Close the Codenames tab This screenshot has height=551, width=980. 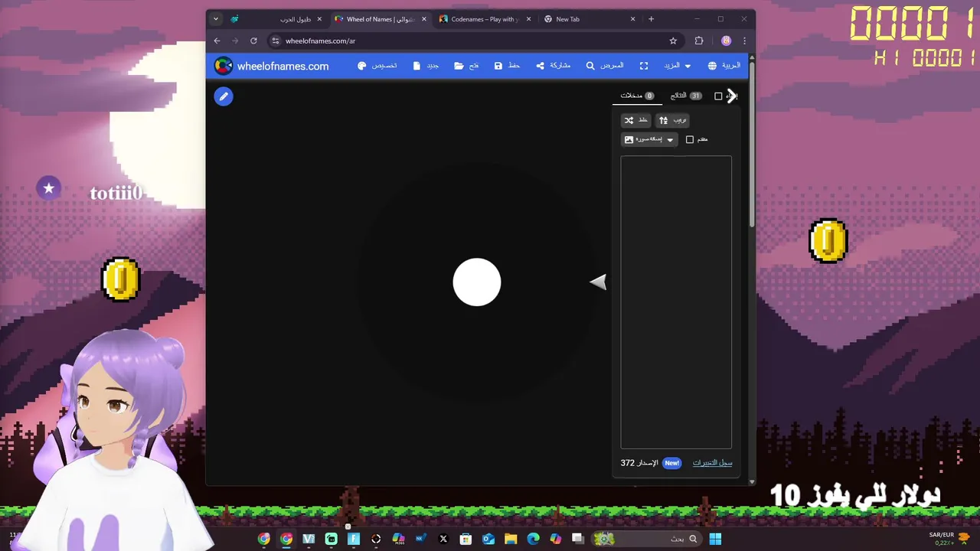tap(528, 19)
